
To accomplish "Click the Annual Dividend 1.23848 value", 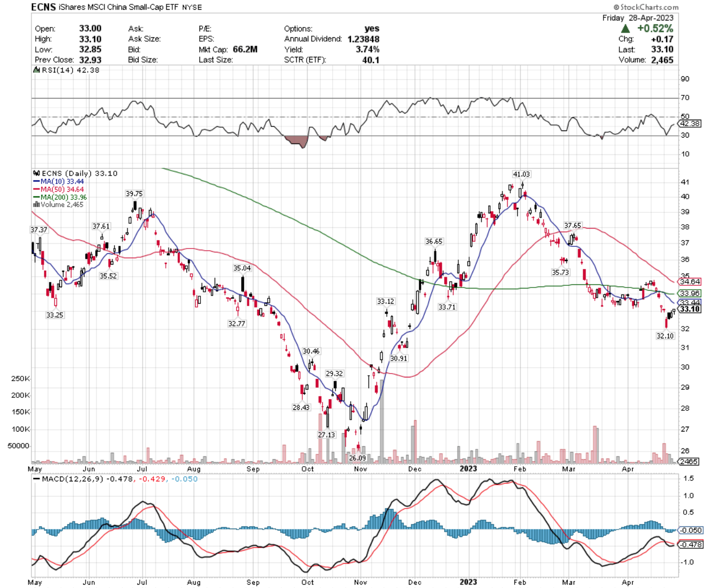I will [x=364, y=39].
